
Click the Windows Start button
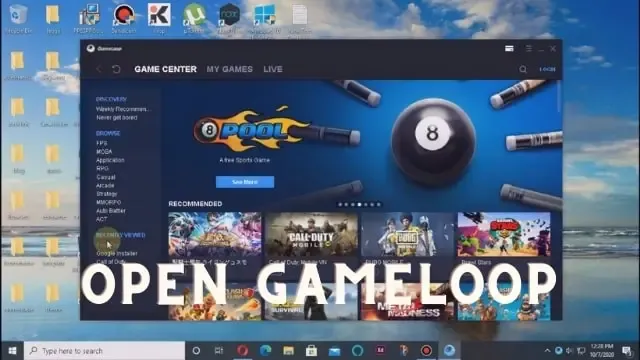12,351
